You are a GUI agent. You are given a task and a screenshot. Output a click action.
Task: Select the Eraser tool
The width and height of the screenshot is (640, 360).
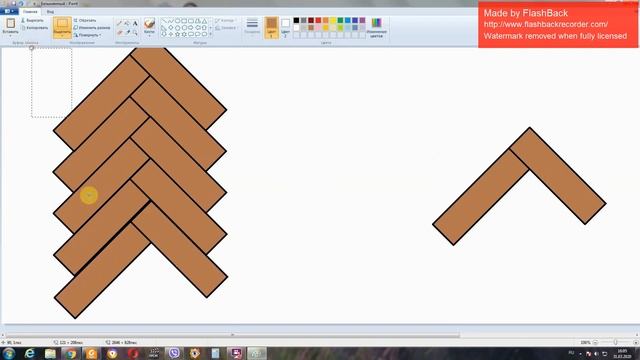[120, 32]
